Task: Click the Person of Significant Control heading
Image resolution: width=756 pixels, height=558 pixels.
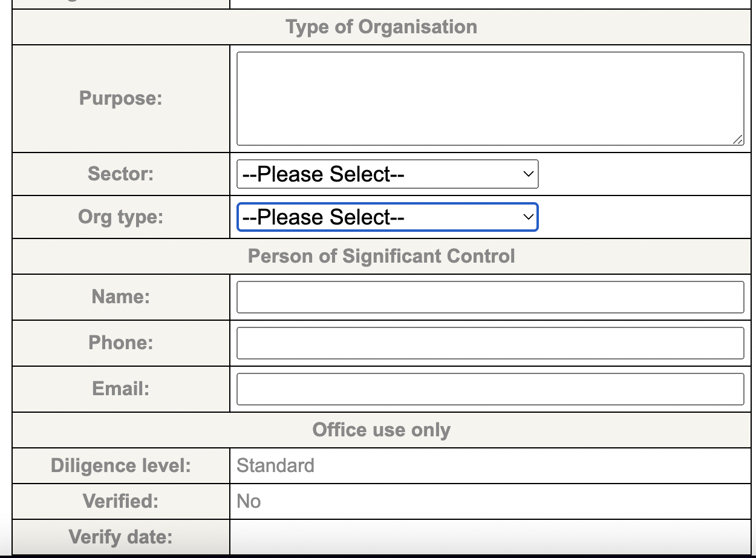Action: 382,256
